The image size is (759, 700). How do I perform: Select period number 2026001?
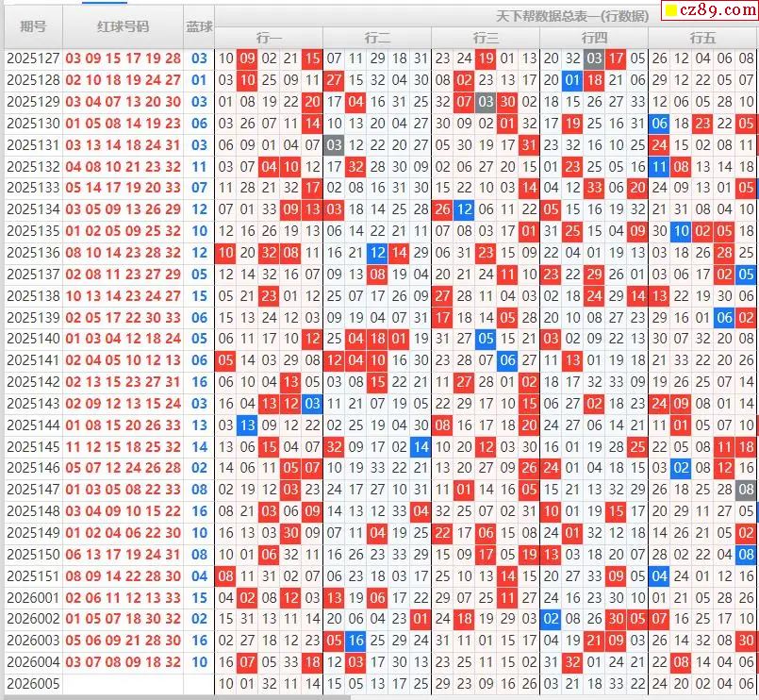click(33, 597)
